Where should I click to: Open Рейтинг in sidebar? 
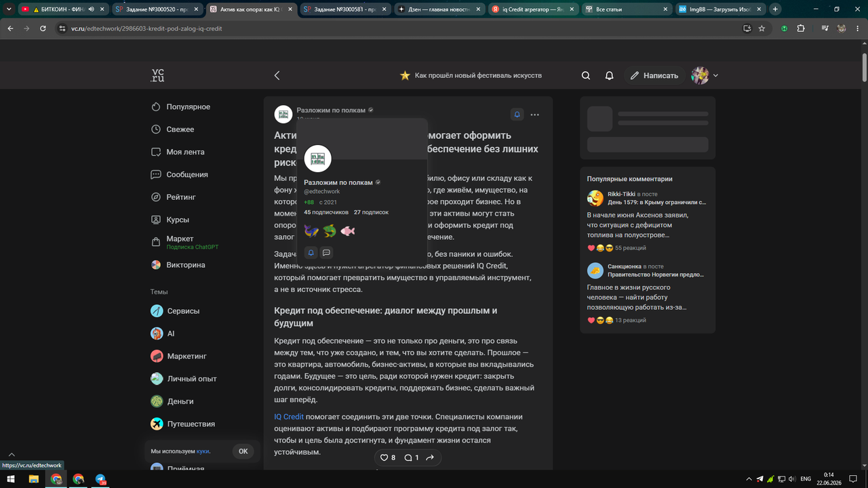[x=173, y=197]
